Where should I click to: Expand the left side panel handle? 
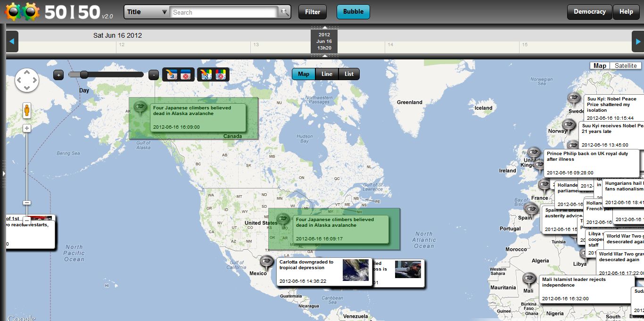pyautogui.click(x=3, y=173)
